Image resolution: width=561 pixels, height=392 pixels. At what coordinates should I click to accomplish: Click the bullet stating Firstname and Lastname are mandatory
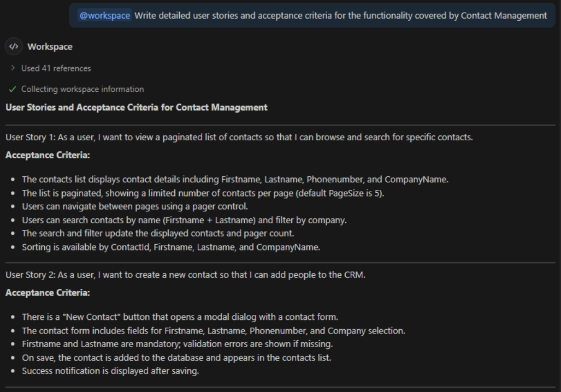(x=177, y=344)
